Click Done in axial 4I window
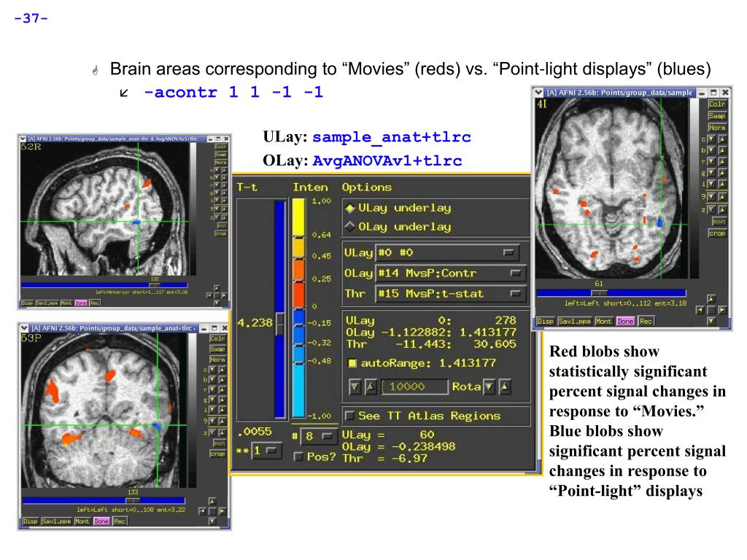Viewport: 747px width, 560px height. pyautogui.click(x=625, y=322)
